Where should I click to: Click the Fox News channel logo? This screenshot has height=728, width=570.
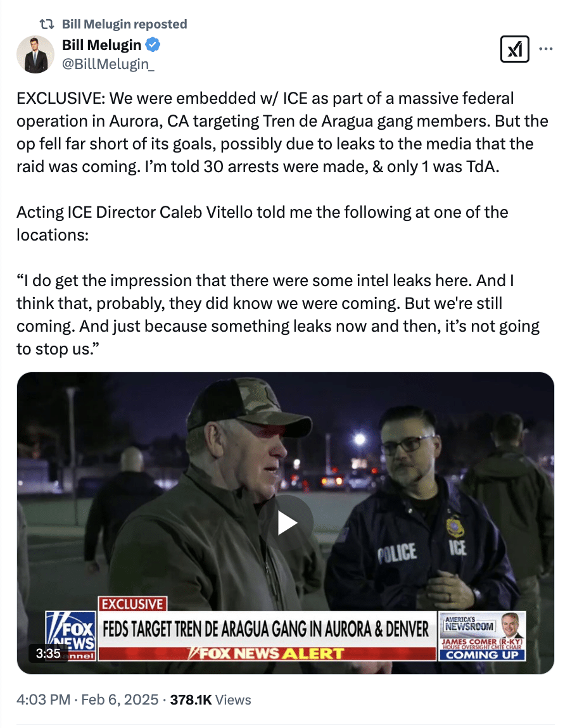click(x=71, y=636)
